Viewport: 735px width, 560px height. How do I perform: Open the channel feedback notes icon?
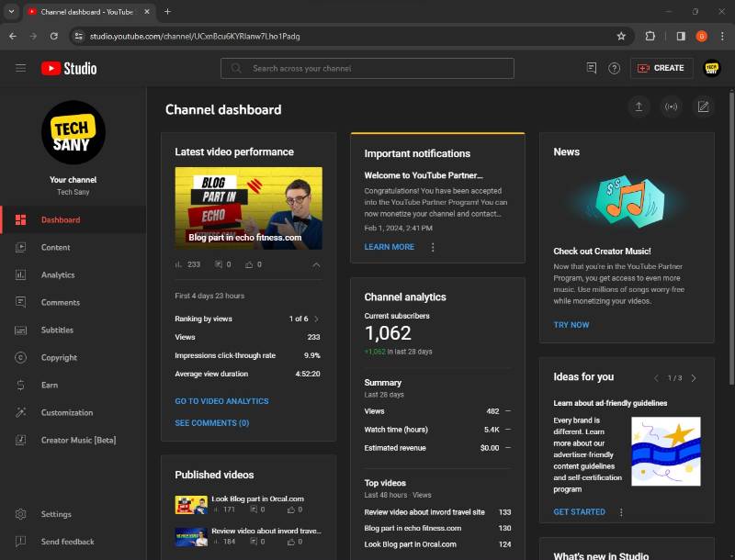point(592,68)
